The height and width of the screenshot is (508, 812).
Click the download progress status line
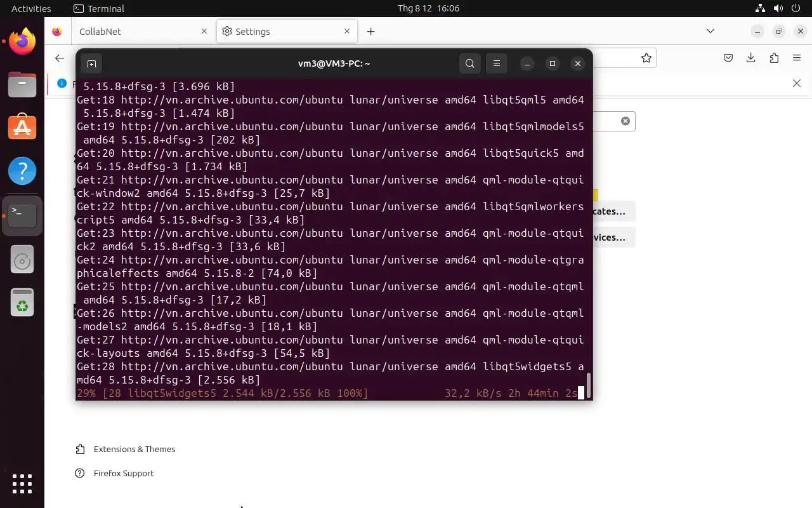pyautogui.click(x=327, y=394)
